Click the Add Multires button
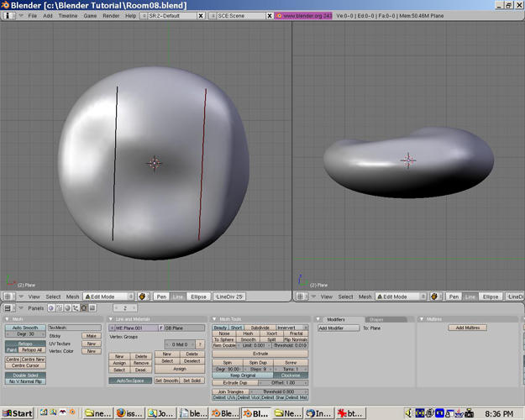525x420 pixels. coord(467,328)
